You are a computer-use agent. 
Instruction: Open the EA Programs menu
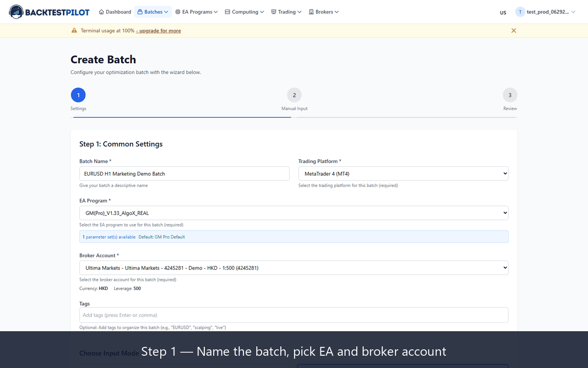(196, 12)
